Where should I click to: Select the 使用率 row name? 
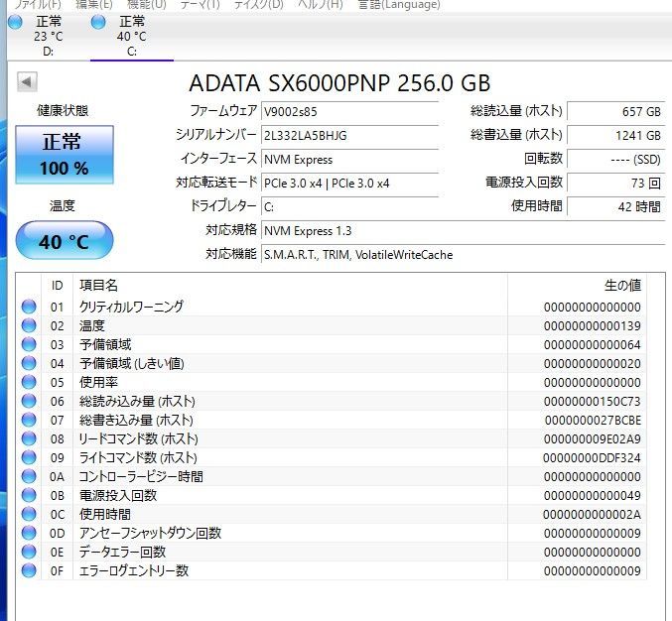point(98,382)
